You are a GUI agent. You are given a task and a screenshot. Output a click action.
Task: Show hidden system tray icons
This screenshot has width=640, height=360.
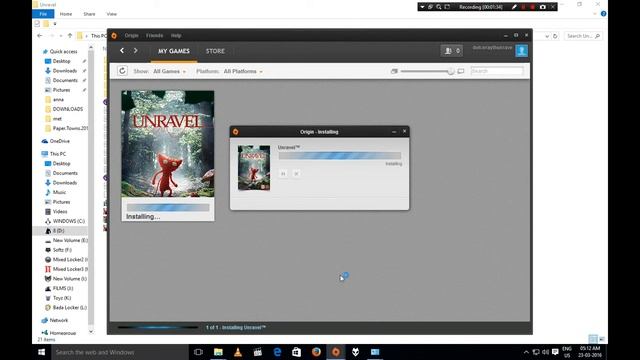click(x=526, y=352)
